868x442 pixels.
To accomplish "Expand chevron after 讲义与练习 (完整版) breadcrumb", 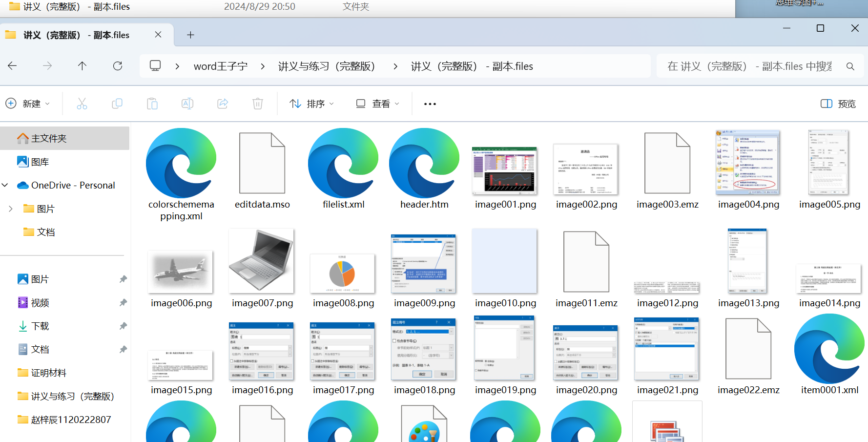I will [x=395, y=66].
